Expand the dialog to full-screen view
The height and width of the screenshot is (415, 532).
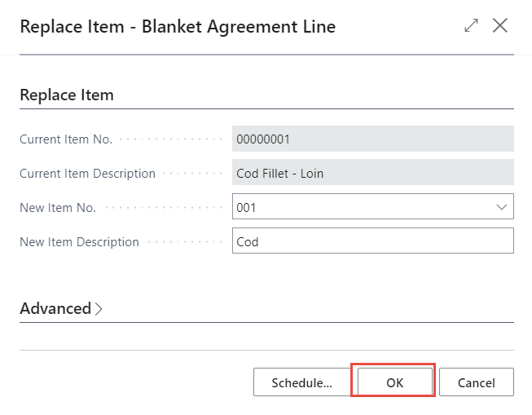click(x=471, y=26)
